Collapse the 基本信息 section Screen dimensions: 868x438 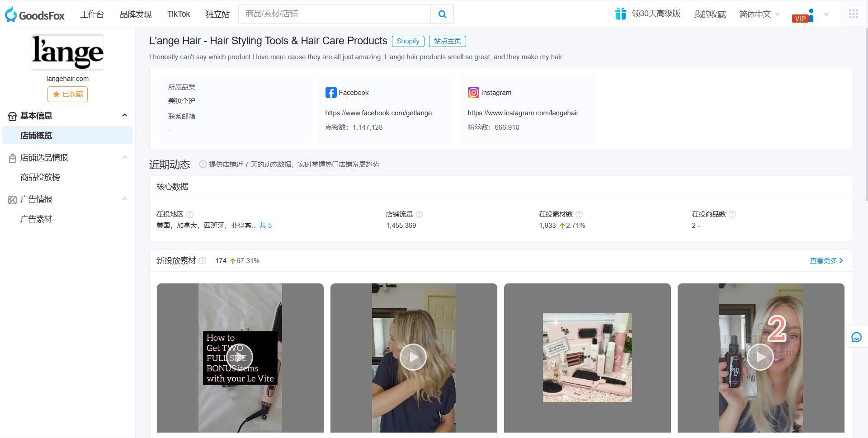125,115
